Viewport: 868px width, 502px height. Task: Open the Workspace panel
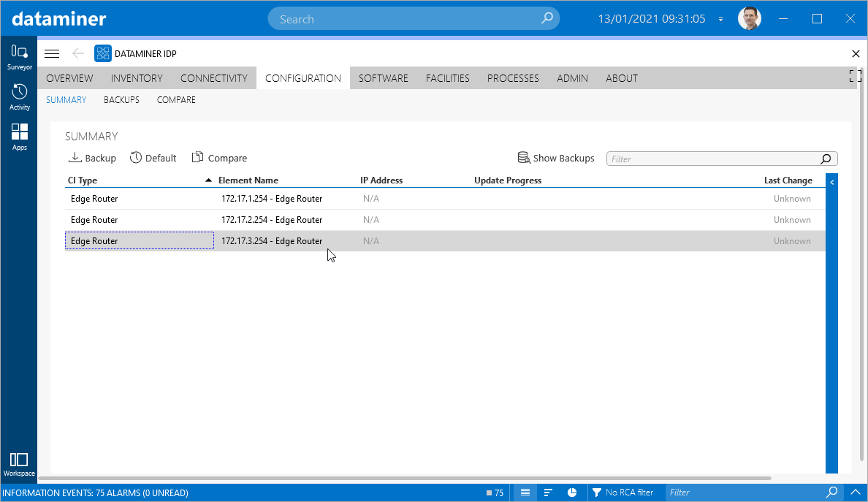[20, 464]
